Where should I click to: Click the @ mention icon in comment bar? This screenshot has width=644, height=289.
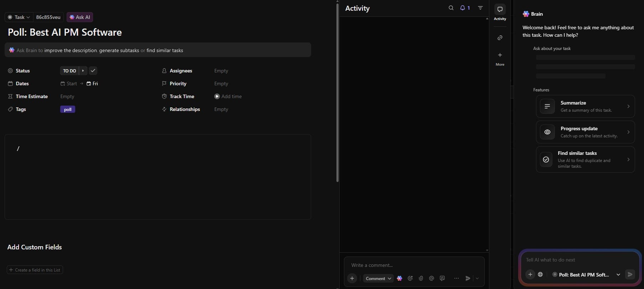pos(432,278)
